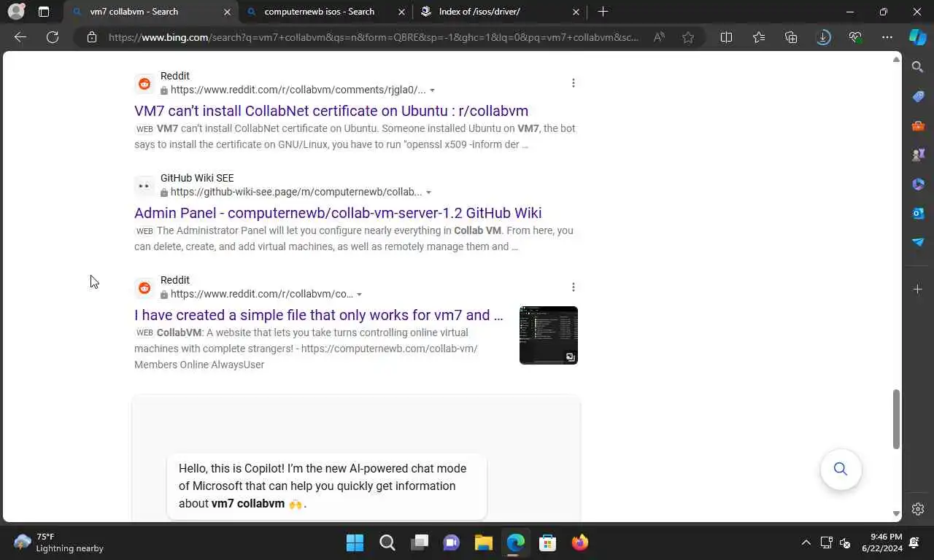Show Downloads icon
934x560 pixels.
[x=823, y=37]
